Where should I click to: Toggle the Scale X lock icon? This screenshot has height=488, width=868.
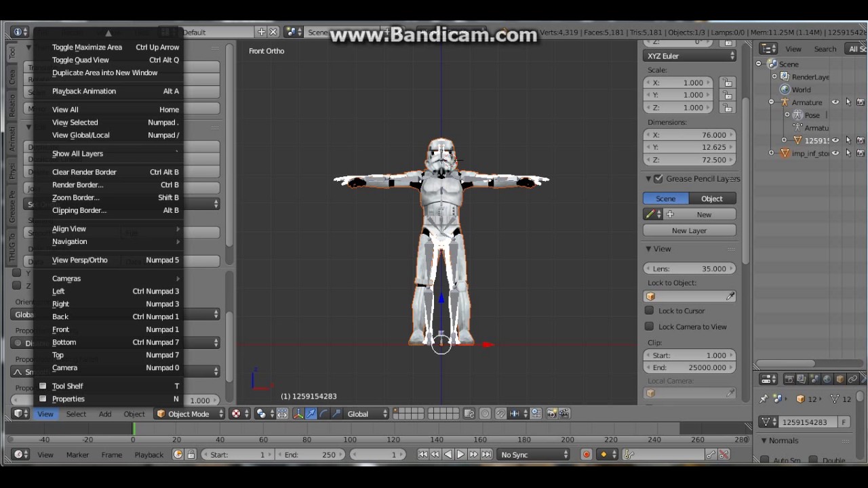coord(728,83)
